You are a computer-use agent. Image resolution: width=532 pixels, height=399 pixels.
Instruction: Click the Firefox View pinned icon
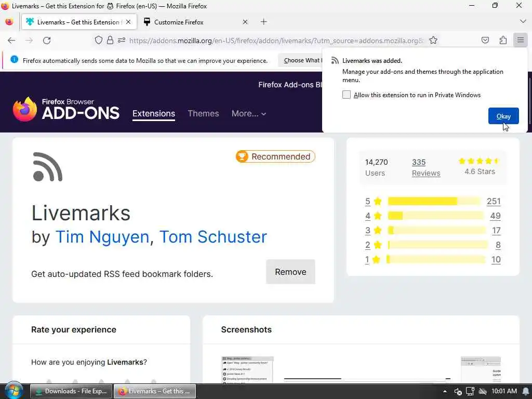(9, 22)
